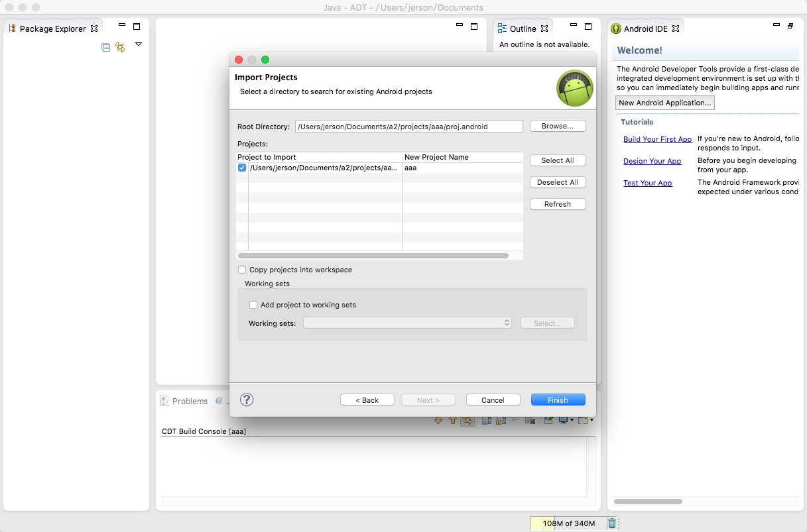Open the Build Your First App tutorial link
The image size is (807, 532).
657,139
